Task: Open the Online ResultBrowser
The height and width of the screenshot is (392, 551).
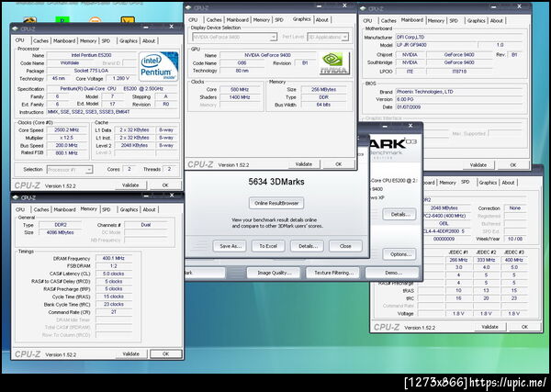Action: 276,203
